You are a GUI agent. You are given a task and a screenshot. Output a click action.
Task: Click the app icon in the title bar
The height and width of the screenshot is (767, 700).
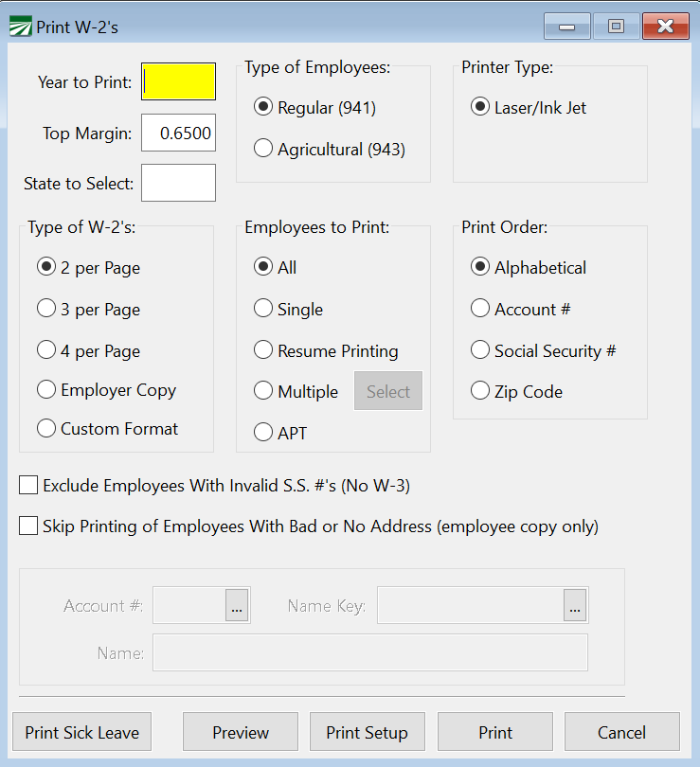coord(20,27)
